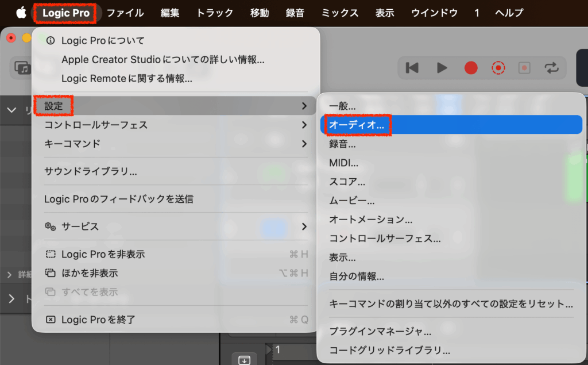Click the download tray icon below tracks
Viewport: 588px width, 365px height.
click(244, 359)
